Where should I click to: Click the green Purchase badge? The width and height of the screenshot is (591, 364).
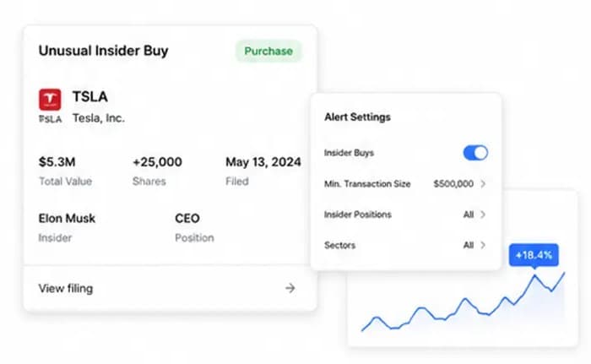268,51
